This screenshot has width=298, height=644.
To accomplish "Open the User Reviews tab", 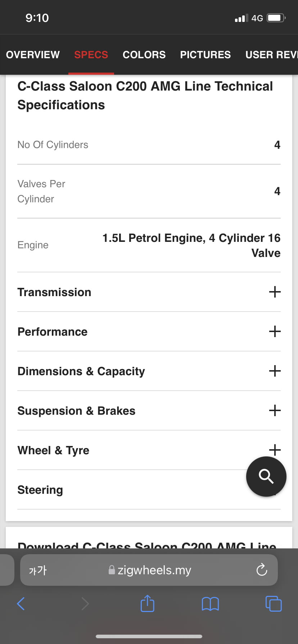I will point(271,55).
